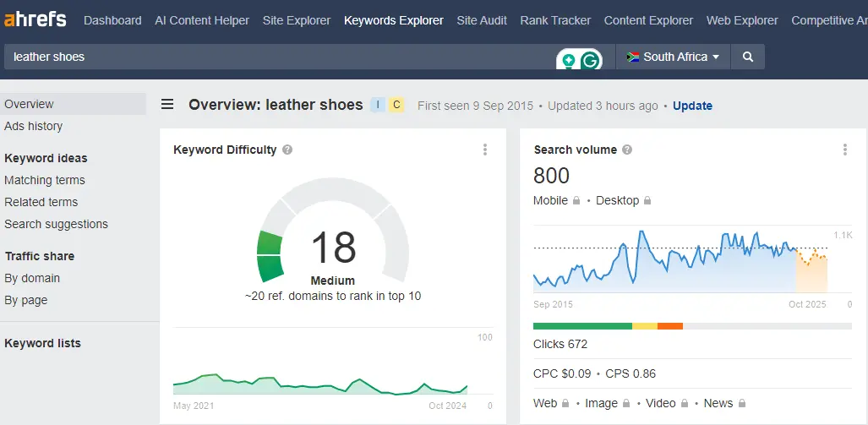
Task: Click the yellow C intent badge
Action: tap(396, 105)
